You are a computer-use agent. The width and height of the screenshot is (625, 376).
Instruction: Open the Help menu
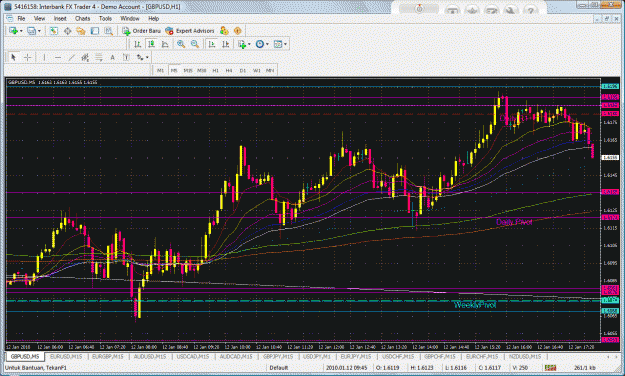153,18
